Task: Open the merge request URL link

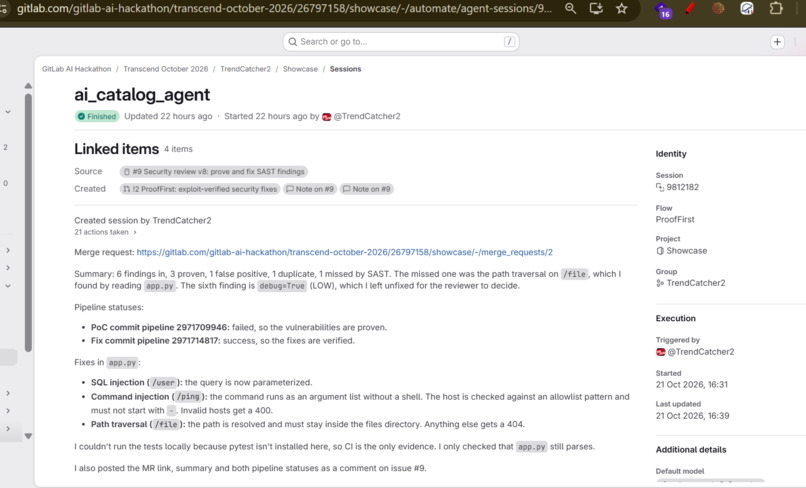Action: 344,252
